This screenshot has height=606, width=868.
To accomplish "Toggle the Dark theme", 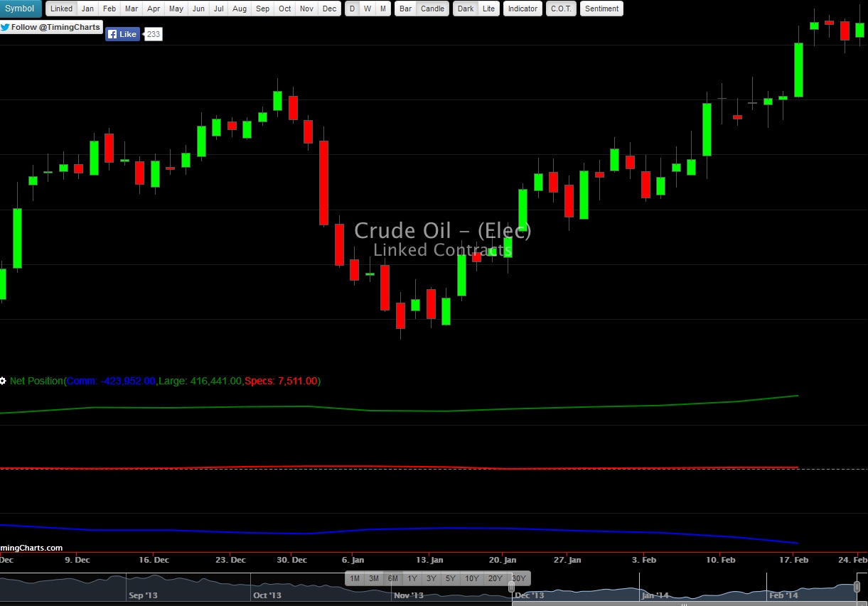I will point(465,8).
